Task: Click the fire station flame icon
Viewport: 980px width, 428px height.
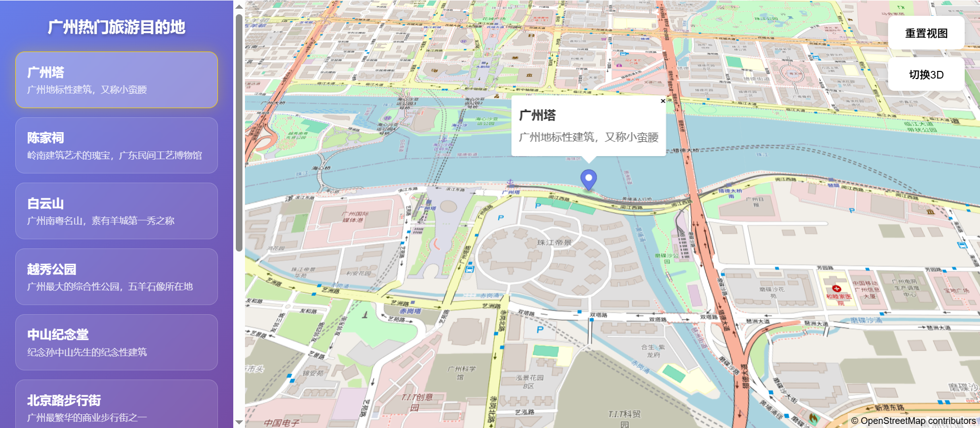Action: click(813, 419)
